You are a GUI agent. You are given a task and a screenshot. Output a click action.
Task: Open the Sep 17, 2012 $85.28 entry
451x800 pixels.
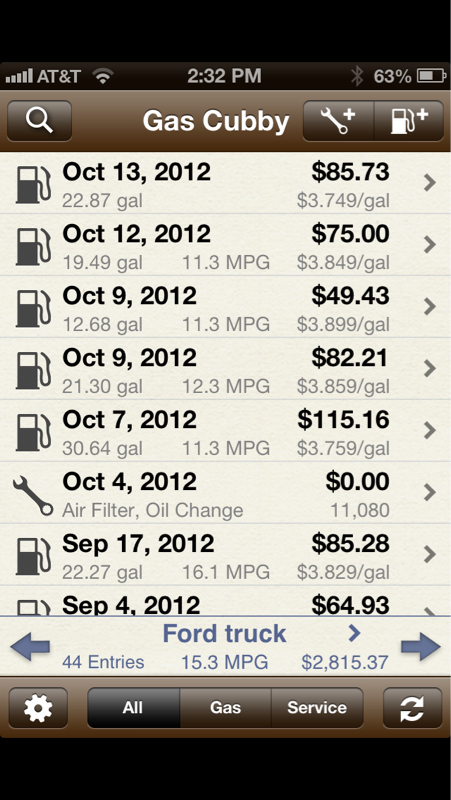click(226, 555)
